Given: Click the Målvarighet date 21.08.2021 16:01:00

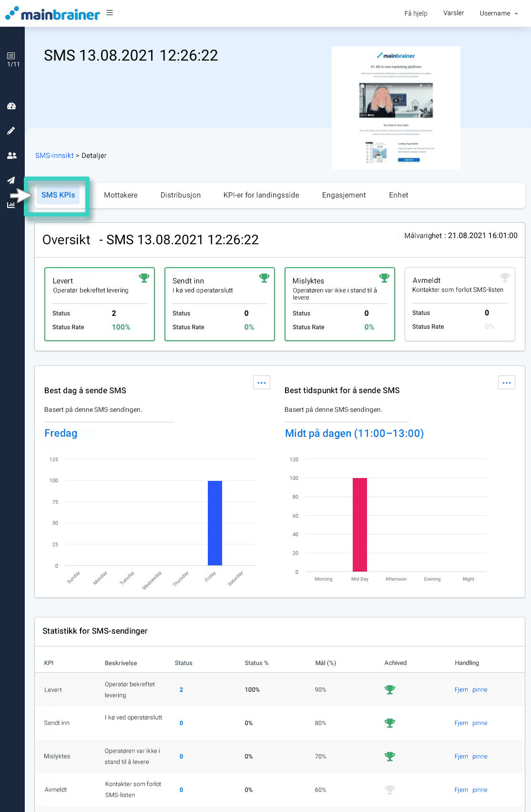Looking at the screenshot, I should tap(482, 236).
